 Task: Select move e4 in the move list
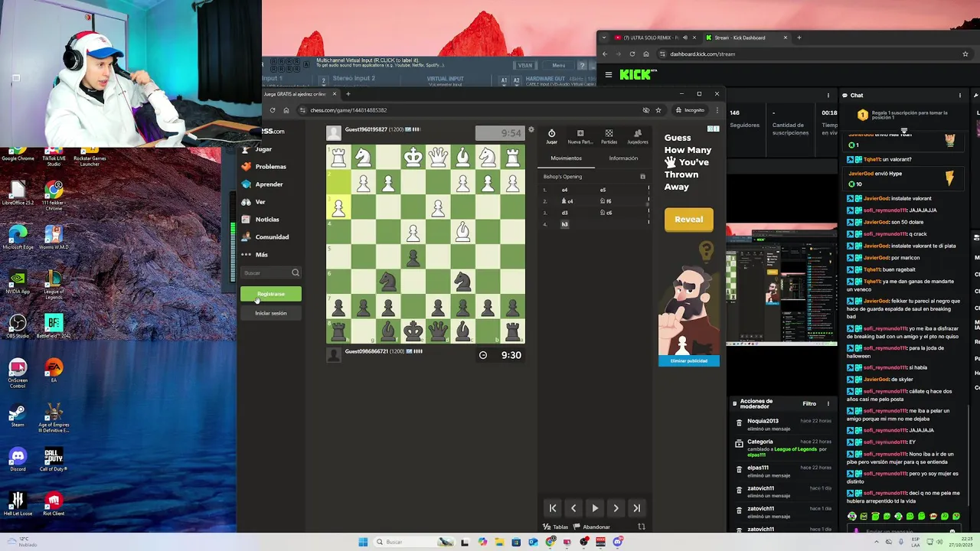coord(564,190)
